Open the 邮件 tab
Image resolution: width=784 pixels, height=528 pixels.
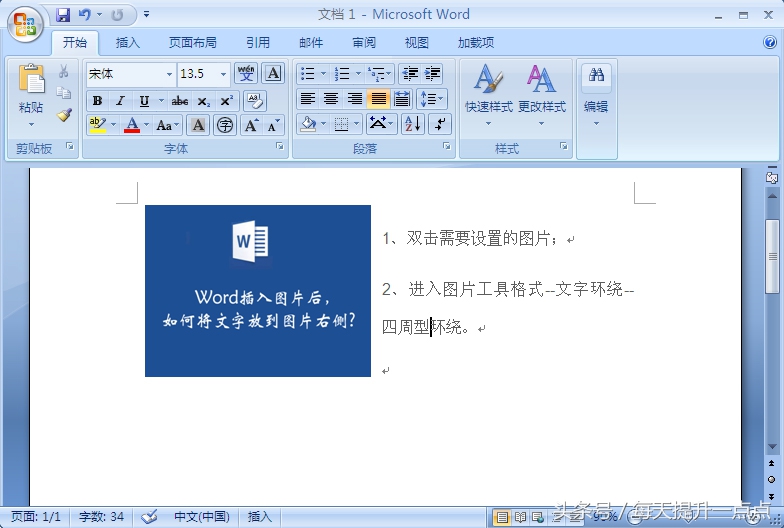pyautogui.click(x=310, y=42)
